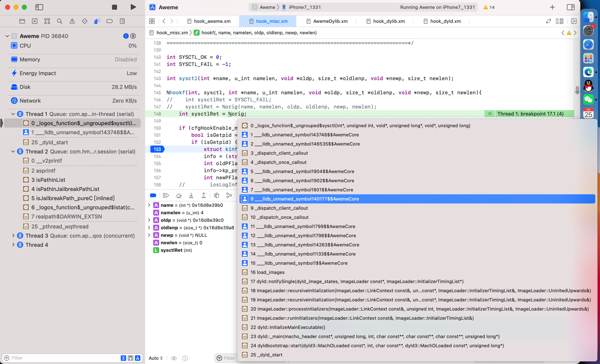The image size is (600, 364).
Task: Collapse Thread 2 in debug navigator
Action: (13, 151)
